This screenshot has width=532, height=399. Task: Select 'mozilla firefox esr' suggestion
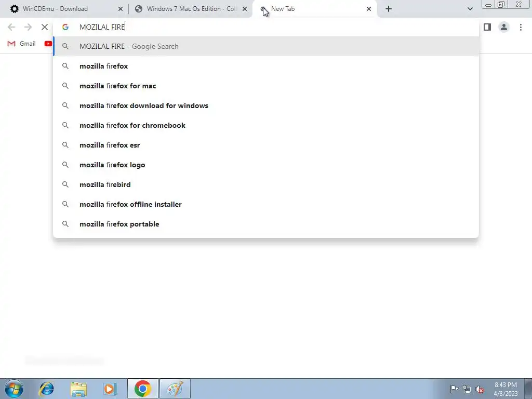point(266,145)
